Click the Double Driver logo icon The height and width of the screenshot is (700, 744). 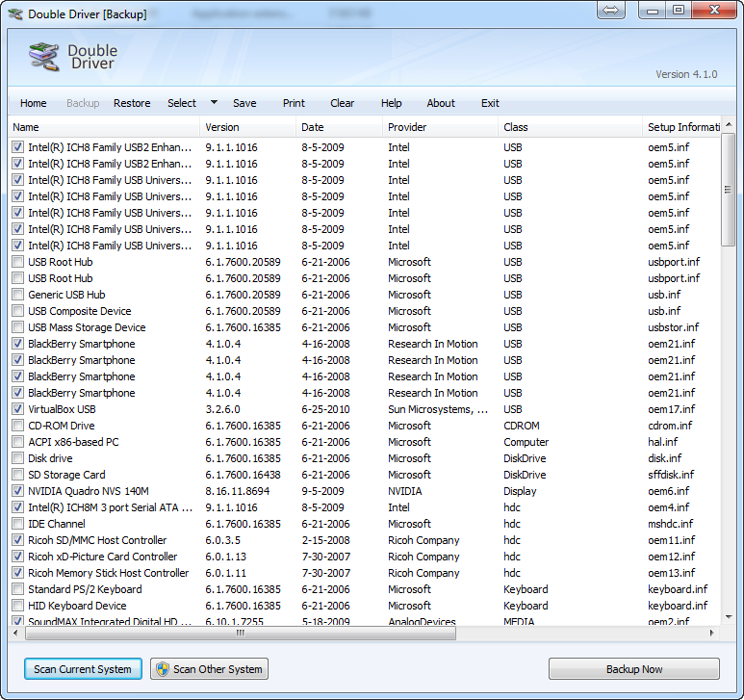pos(43,57)
